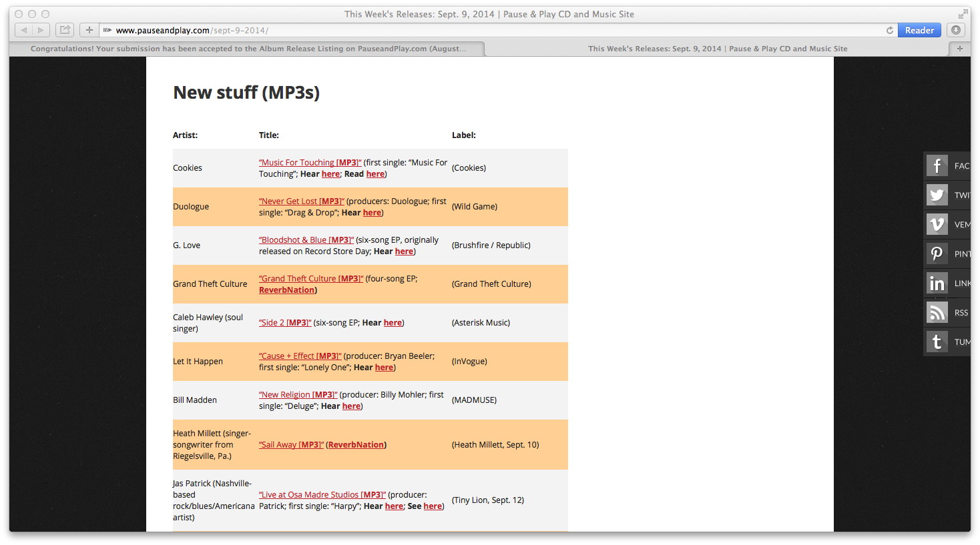The width and height of the screenshot is (980, 545).
Task: Open Caleb Hawley Hear "here" link
Action: (393, 323)
